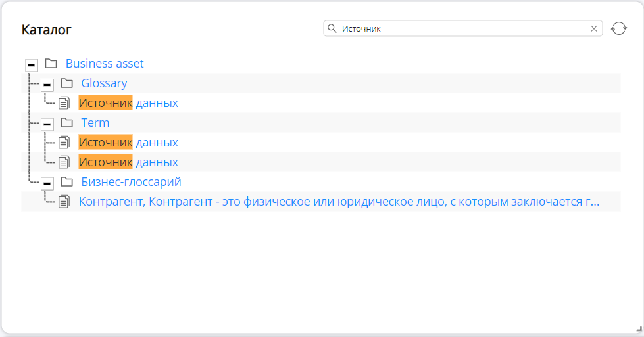Image resolution: width=644 pixels, height=337 pixels.
Task: Open the Контрагент glossary entry
Action: [339, 202]
